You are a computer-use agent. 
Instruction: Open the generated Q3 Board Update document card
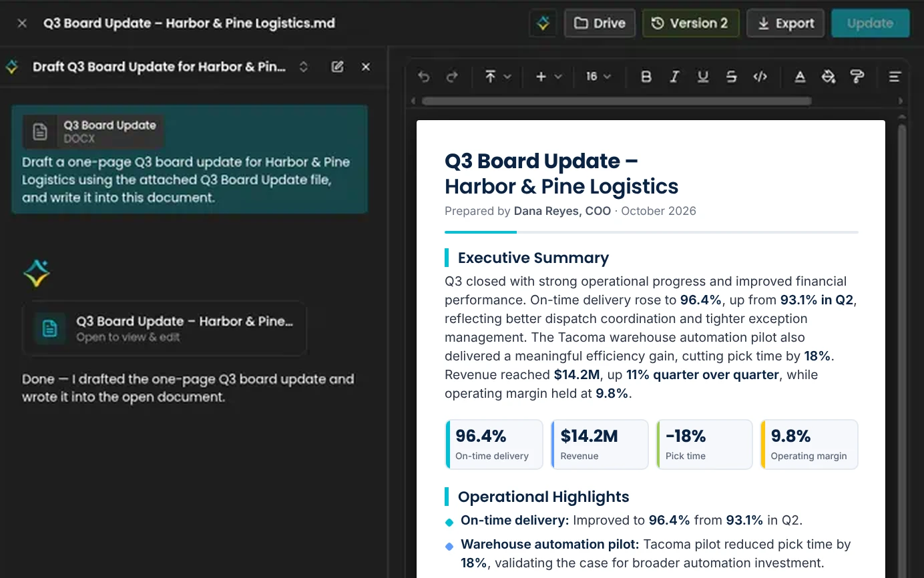pyautogui.click(x=164, y=328)
